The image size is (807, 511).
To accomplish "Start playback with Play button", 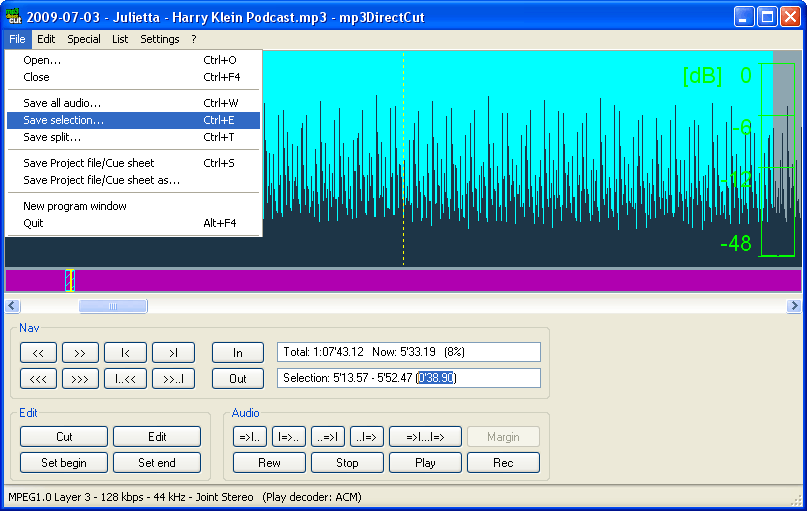I will pos(425,463).
